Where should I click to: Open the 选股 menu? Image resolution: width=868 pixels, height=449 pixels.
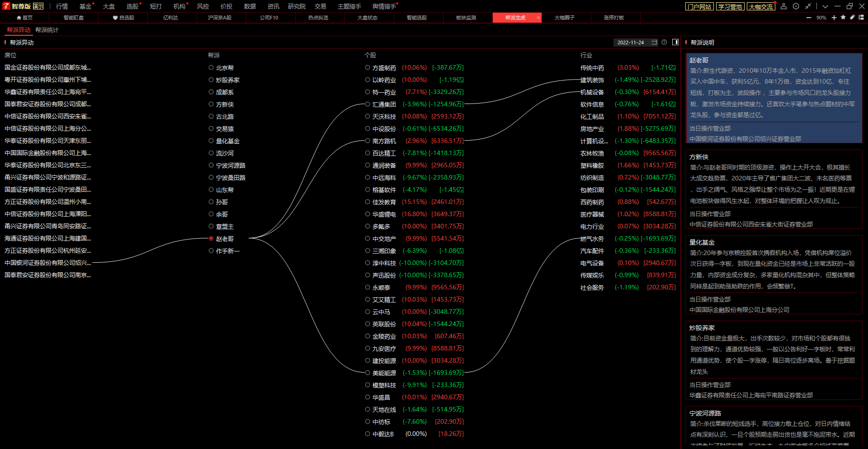click(x=132, y=6)
